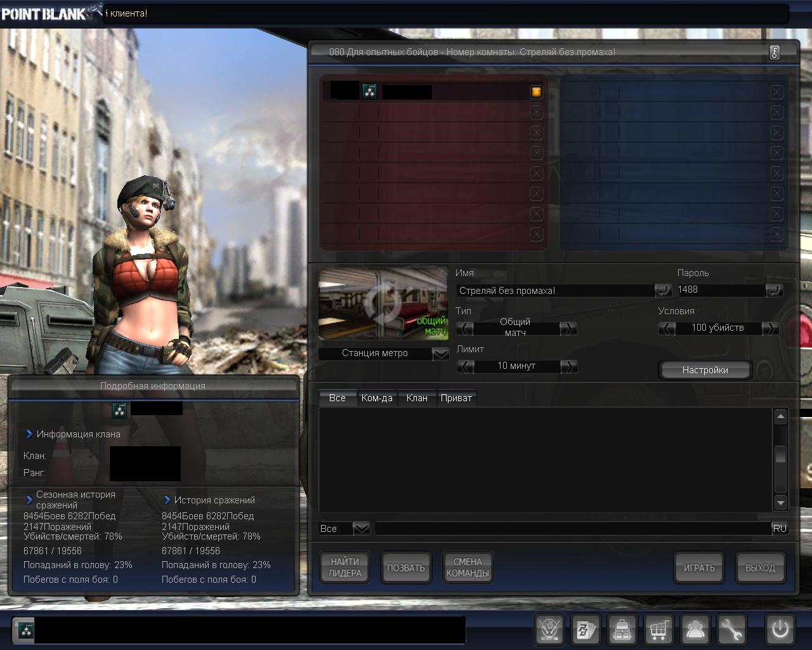Open the shop cart icon

tap(658, 630)
